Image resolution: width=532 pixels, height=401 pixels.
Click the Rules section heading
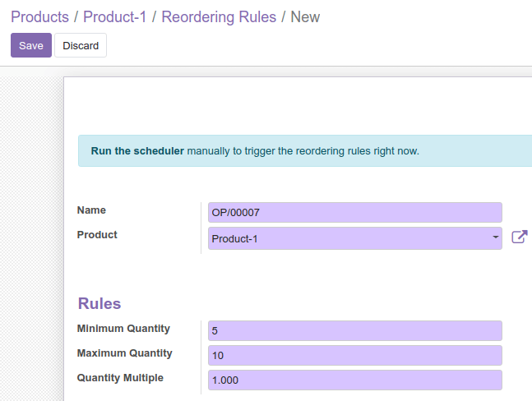(x=99, y=303)
